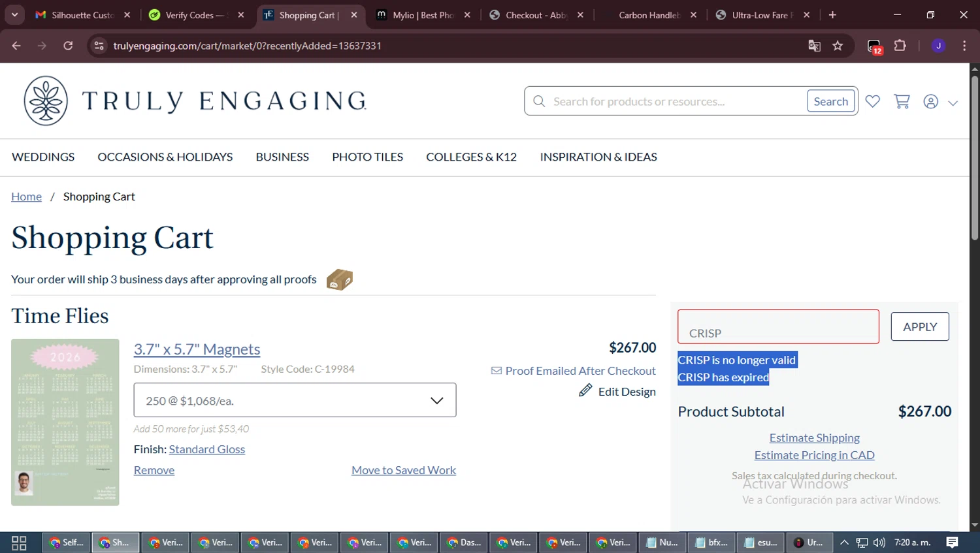Click Proof Emailed After Checkout text

tap(580, 371)
